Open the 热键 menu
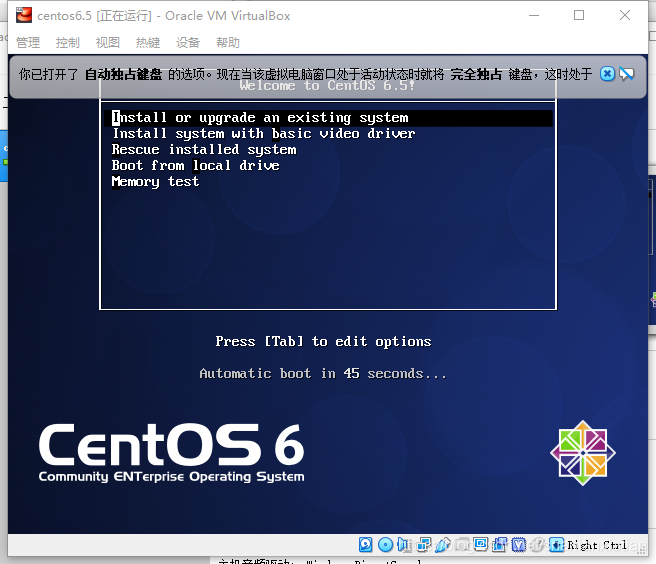The image size is (656, 564). (148, 42)
